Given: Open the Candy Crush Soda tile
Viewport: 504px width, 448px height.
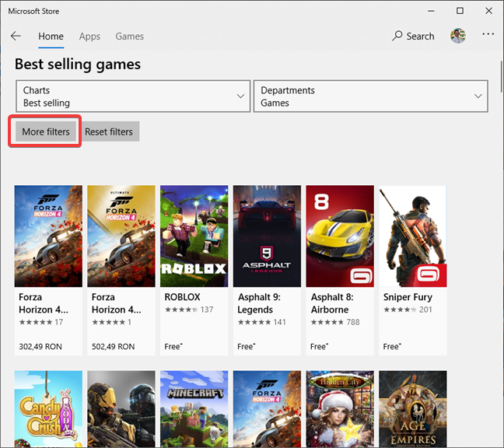Looking at the screenshot, I should click(48, 409).
